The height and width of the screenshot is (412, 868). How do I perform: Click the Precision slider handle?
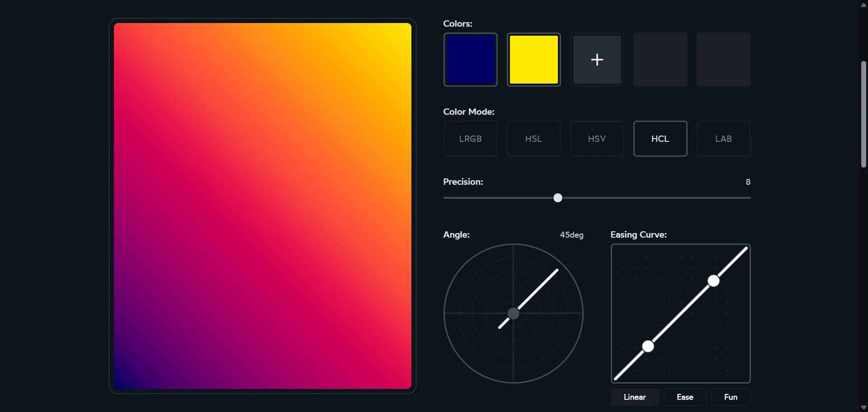click(x=558, y=198)
